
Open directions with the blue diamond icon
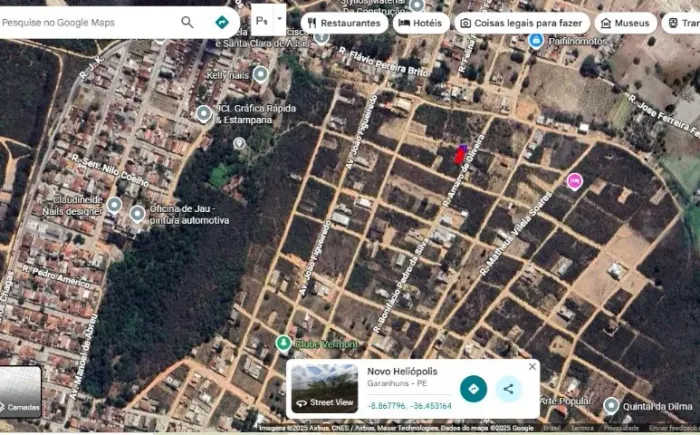222,22
